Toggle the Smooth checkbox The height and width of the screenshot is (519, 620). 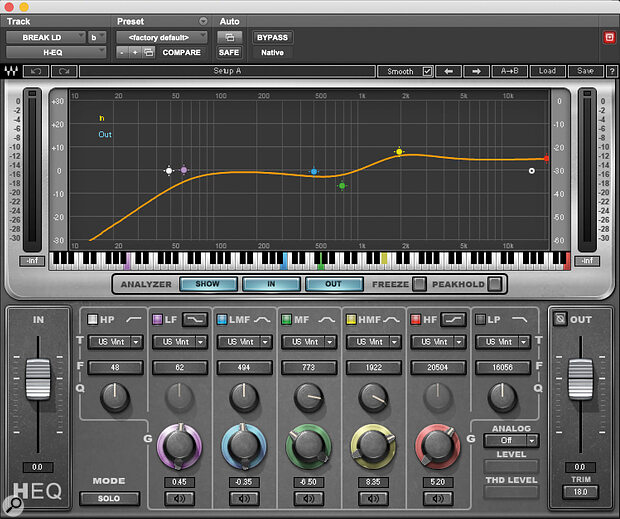427,72
